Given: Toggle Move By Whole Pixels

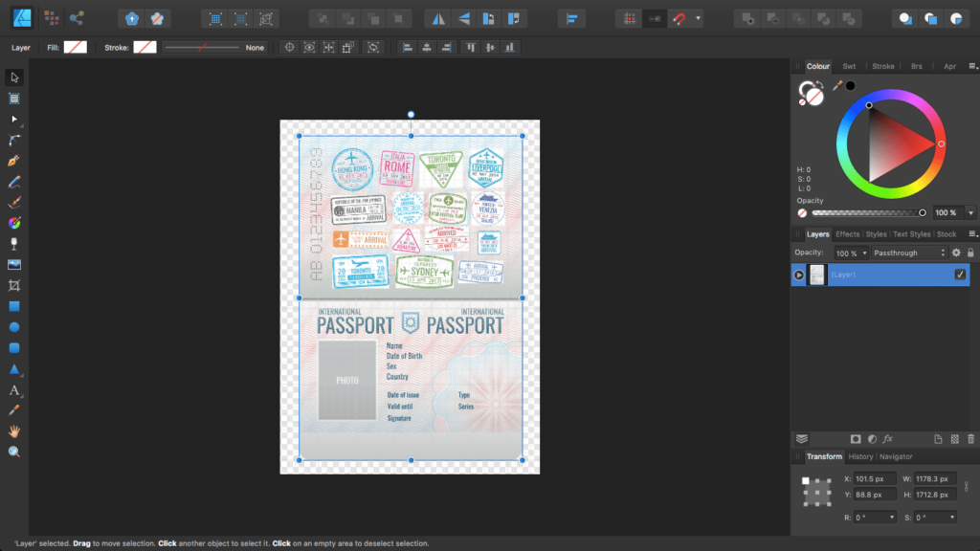Looking at the screenshot, I should (655, 19).
